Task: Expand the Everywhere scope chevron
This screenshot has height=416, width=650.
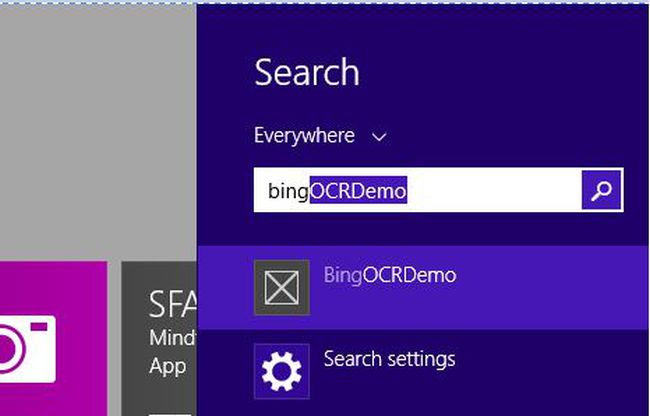Action: tap(379, 137)
